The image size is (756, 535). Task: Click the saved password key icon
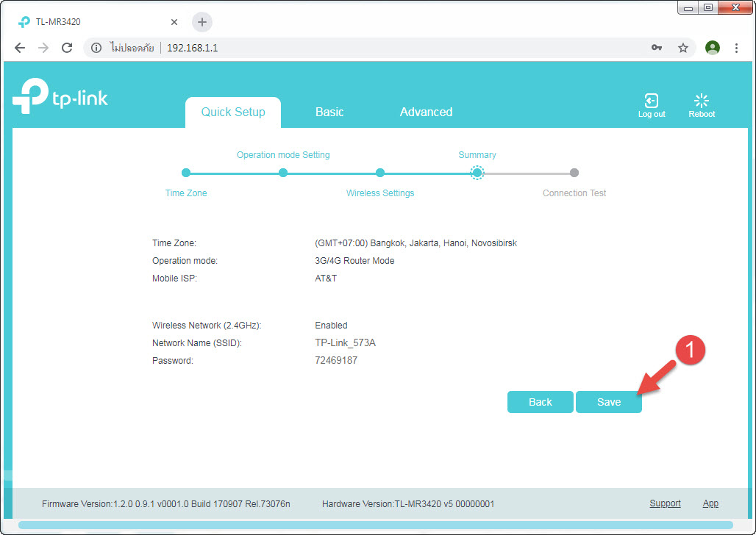click(657, 48)
